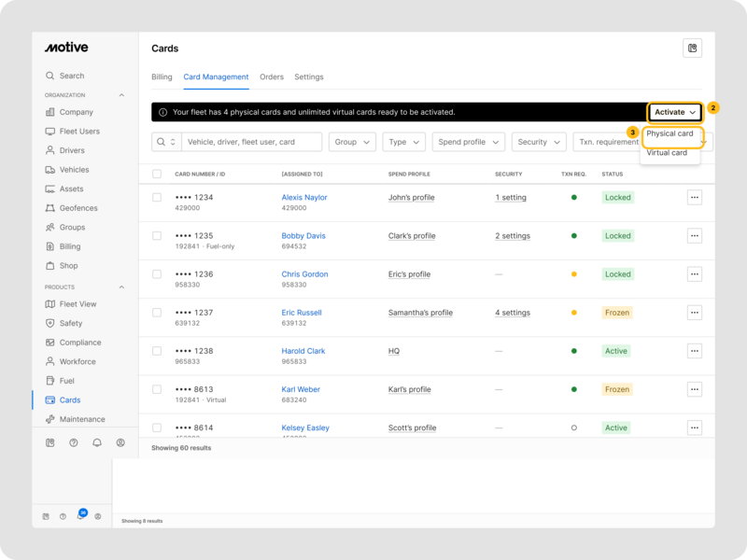747x560 pixels.
Task: Toggle the select-all header checkbox
Action: (157, 174)
